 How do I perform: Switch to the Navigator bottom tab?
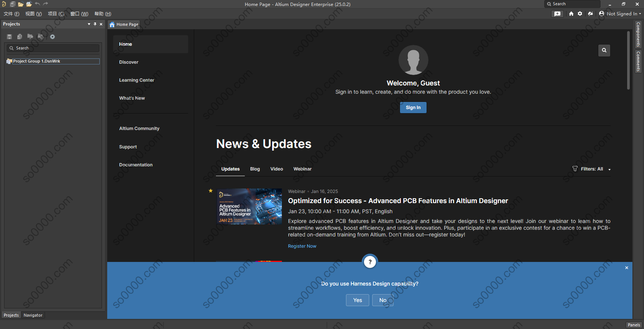[33, 315]
